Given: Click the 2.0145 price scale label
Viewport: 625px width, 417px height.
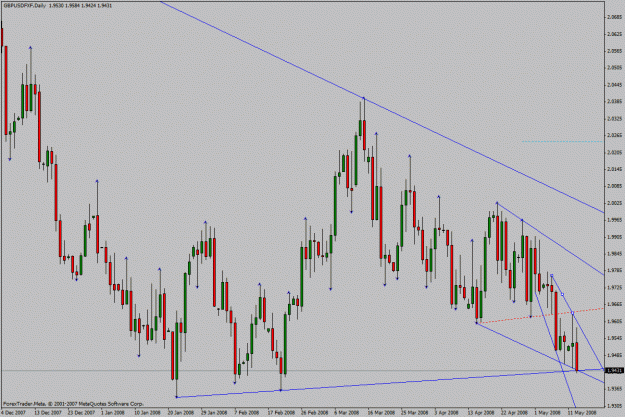Looking at the screenshot, I should tap(615, 169).
